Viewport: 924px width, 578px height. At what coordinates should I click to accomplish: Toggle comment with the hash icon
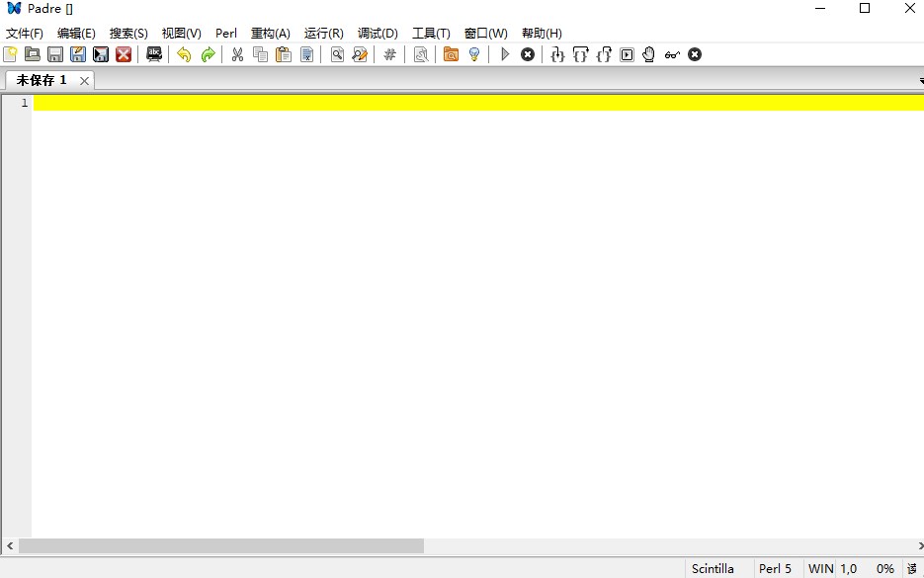[x=389, y=54]
